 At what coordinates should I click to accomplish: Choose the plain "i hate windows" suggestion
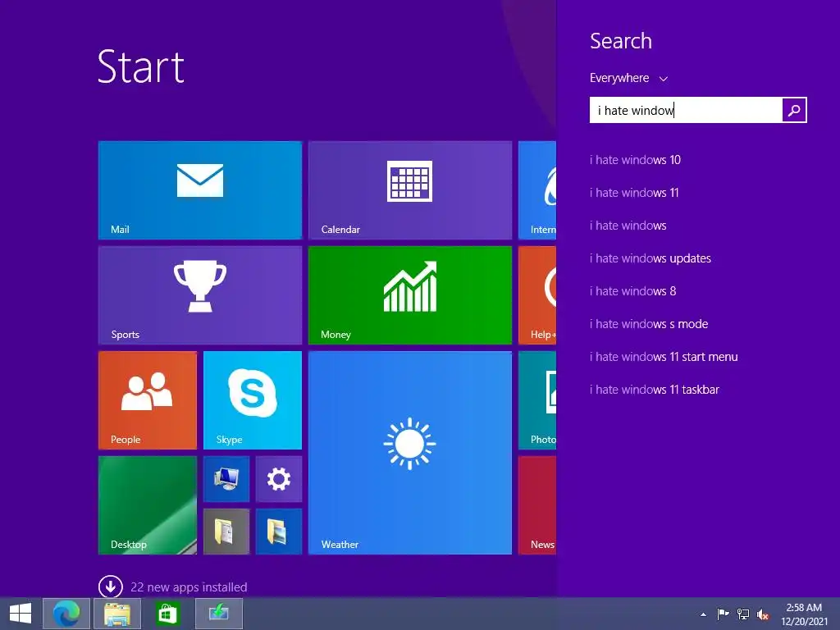pos(628,226)
